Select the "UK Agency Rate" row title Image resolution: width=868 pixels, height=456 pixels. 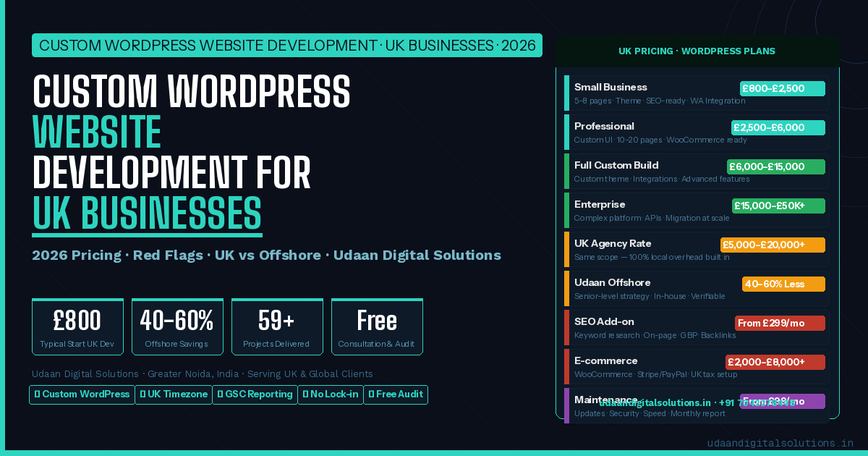click(x=613, y=244)
